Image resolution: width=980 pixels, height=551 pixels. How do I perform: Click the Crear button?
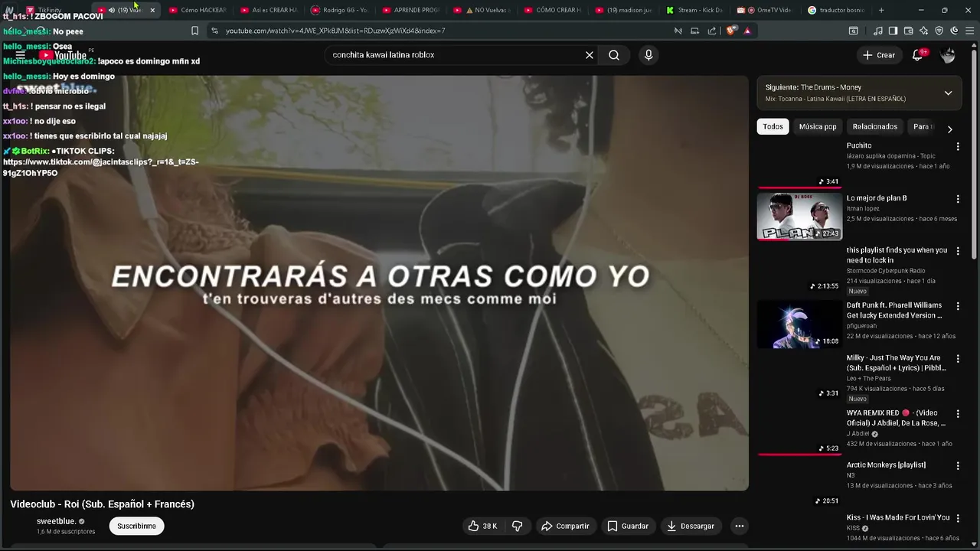pos(879,55)
